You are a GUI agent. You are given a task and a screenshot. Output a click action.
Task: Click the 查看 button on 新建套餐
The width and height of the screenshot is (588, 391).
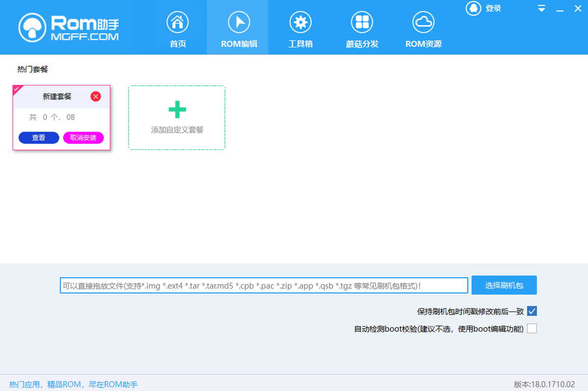39,138
